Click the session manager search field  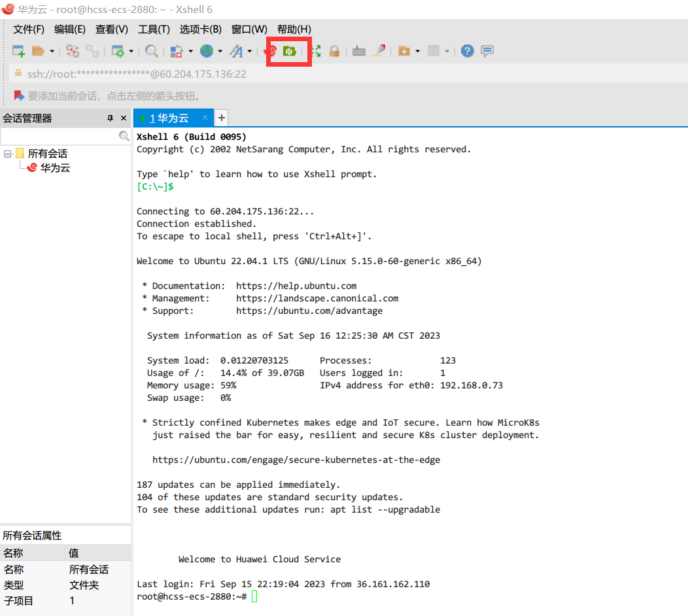pyautogui.click(x=60, y=137)
